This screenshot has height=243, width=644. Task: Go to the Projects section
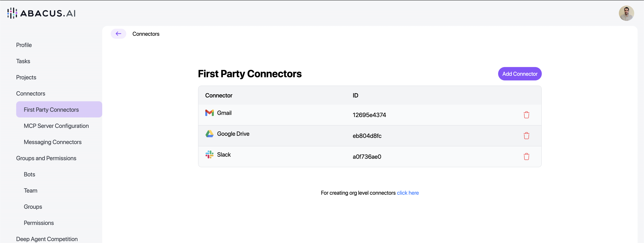tap(26, 77)
